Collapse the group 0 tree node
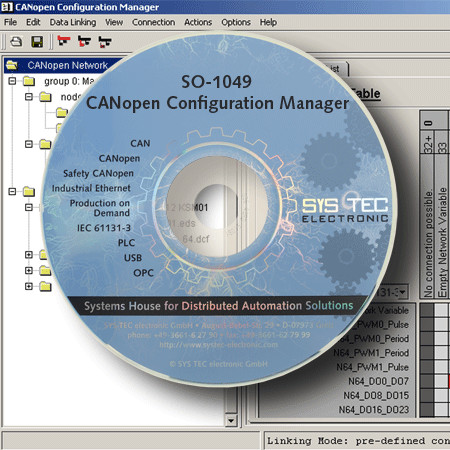The height and width of the screenshot is (450, 450). (12, 81)
